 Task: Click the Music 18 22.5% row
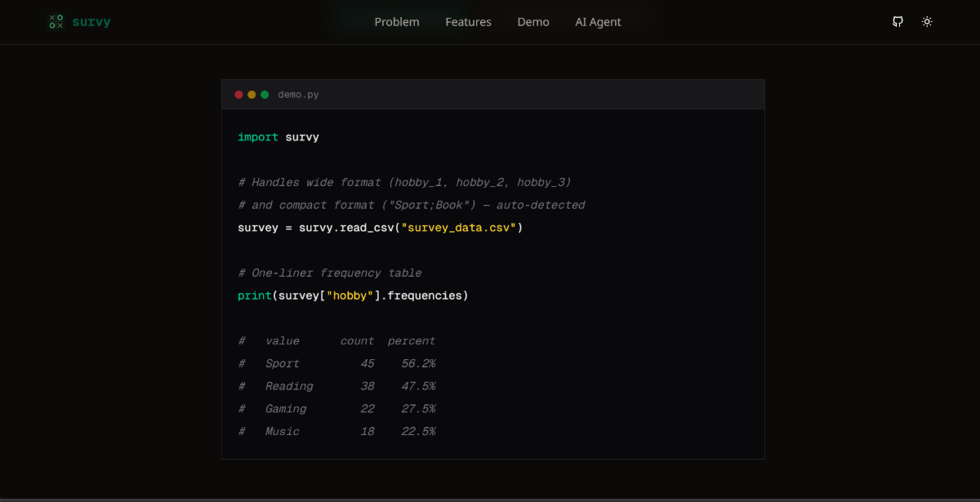(x=336, y=431)
